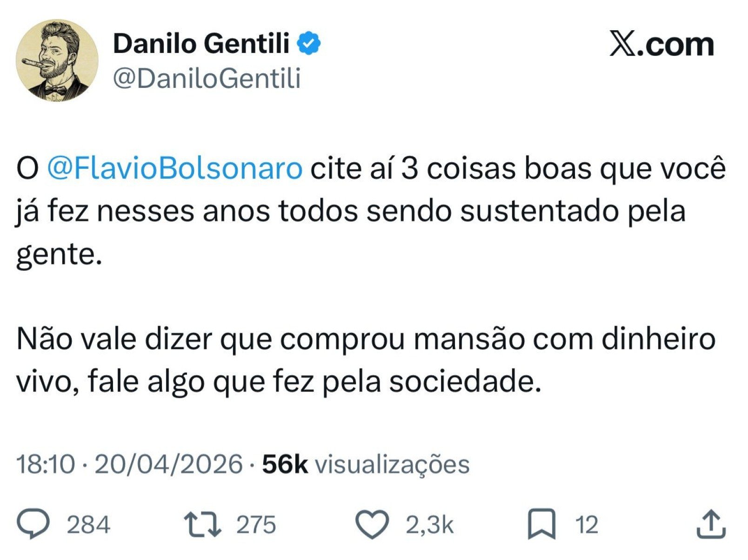
Task: Bookmark the post with the bookmark icon
Action: pyautogui.click(x=541, y=525)
